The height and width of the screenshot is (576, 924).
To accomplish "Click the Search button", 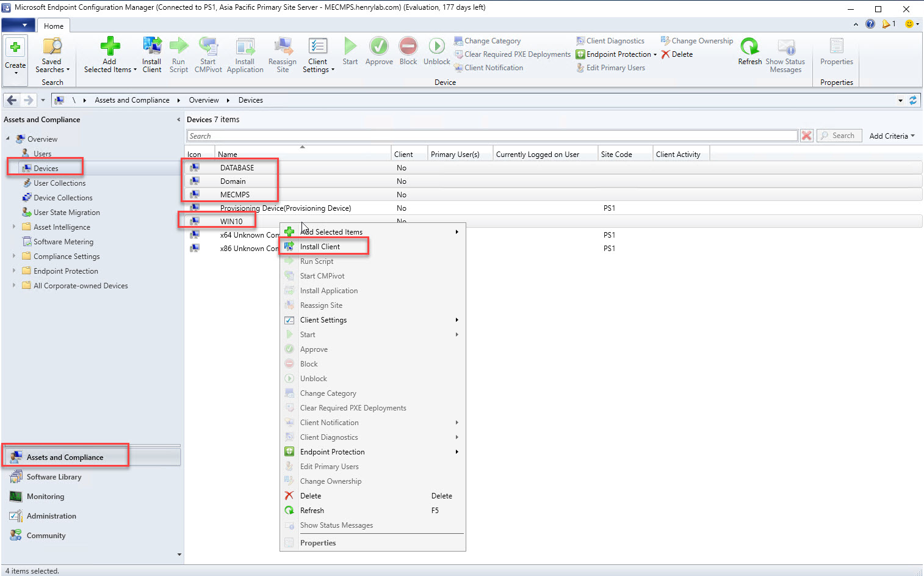I will point(839,136).
